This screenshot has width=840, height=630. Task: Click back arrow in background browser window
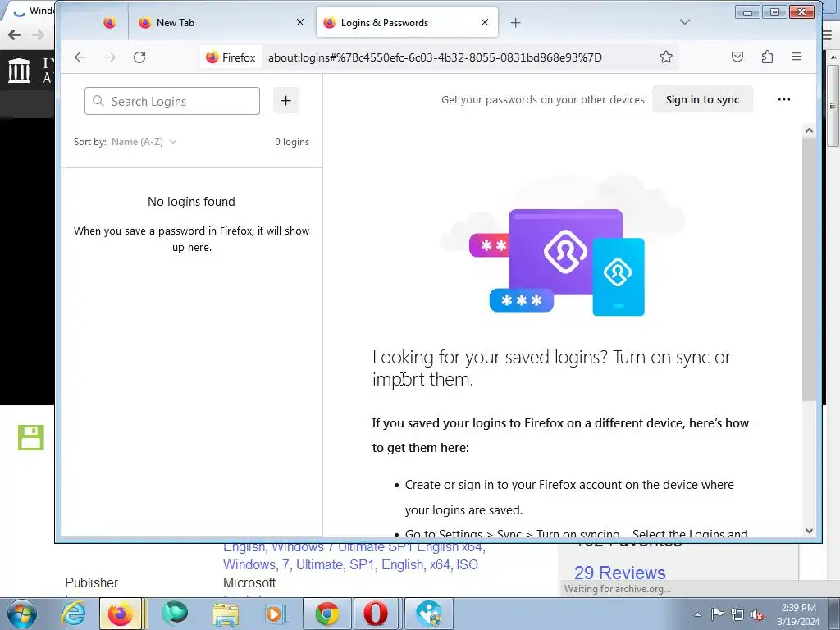point(15,34)
